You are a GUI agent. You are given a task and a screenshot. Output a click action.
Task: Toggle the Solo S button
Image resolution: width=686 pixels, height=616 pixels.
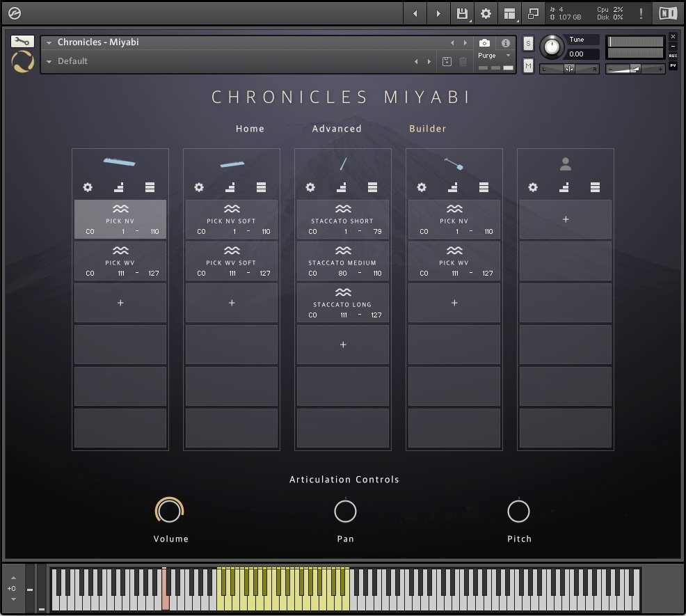[x=528, y=43]
